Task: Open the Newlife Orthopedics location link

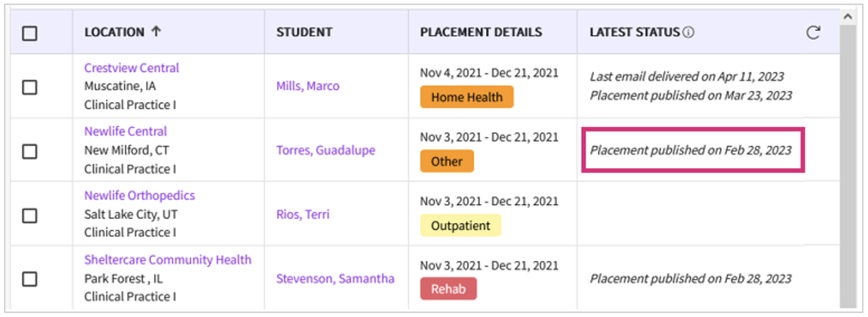Action: pos(139,196)
